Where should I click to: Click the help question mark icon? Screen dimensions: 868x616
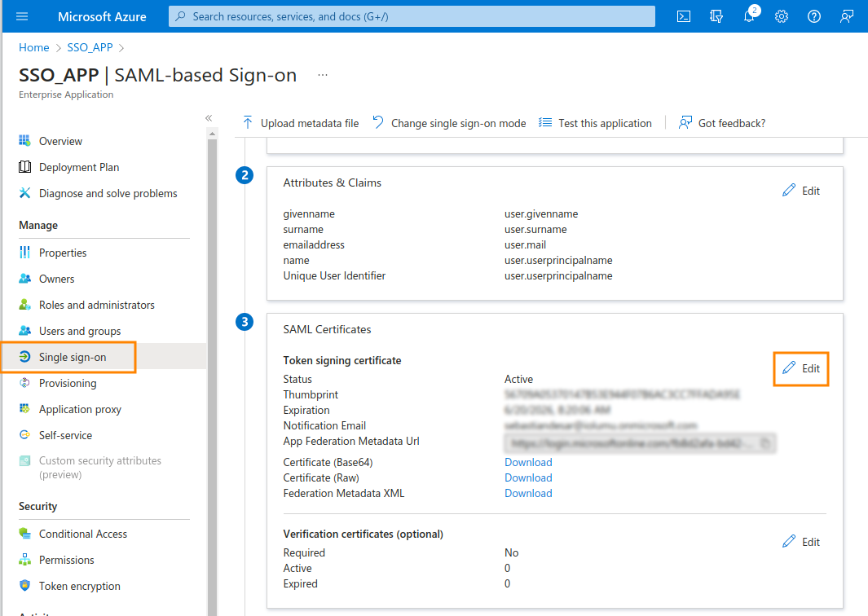(813, 16)
